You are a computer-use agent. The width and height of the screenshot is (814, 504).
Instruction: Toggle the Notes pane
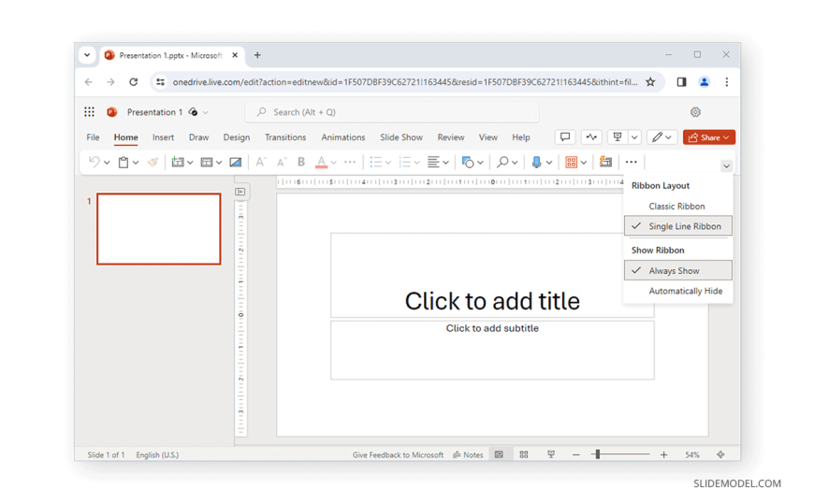pyautogui.click(x=468, y=454)
